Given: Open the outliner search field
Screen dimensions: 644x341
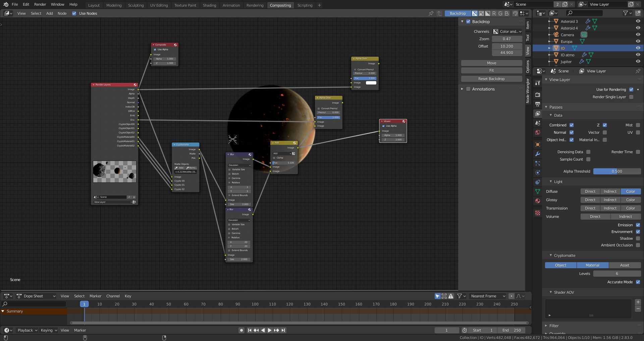Looking at the screenshot, I should pos(584,13).
